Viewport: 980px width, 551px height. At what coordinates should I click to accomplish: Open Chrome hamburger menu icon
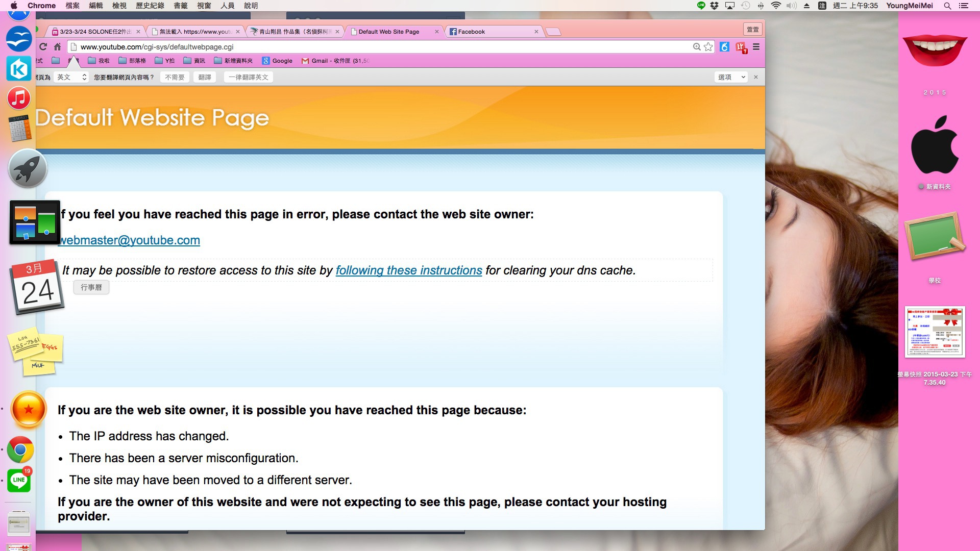(x=756, y=47)
